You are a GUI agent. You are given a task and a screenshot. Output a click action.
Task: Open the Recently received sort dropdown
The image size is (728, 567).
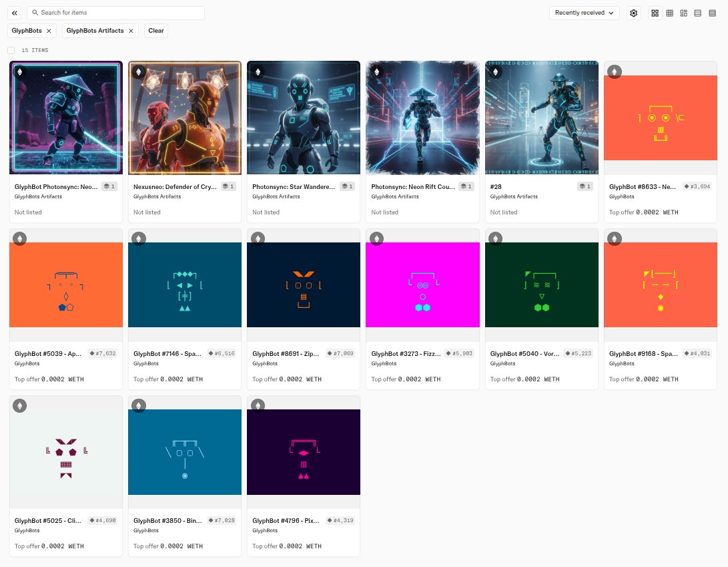click(x=584, y=13)
